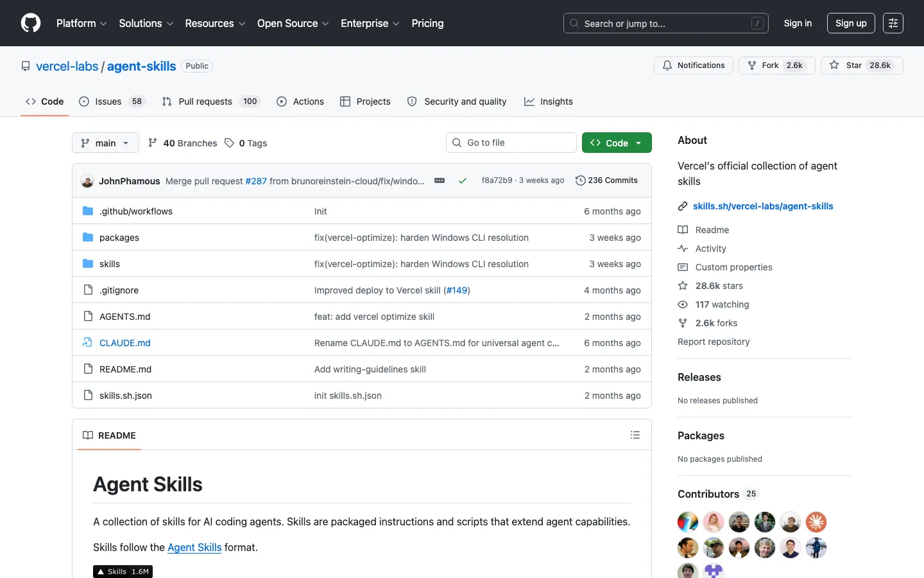The image size is (924, 578).
Task: Open the command palette icon beside Sign up
Action: pos(893,23)
